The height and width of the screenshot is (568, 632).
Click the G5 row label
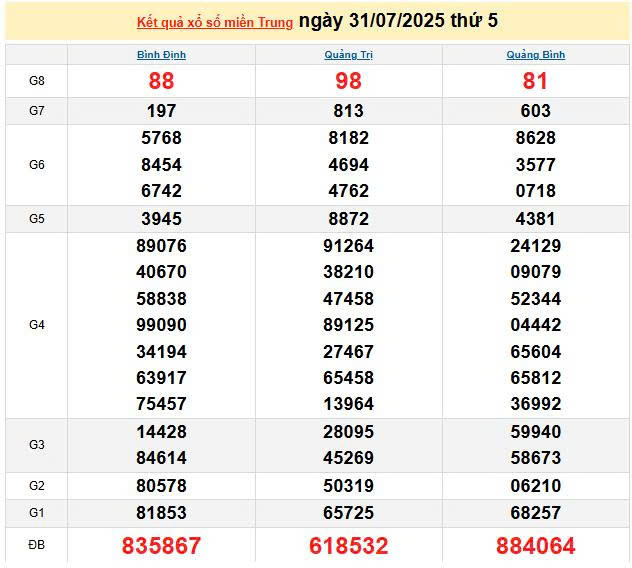[37, 219]
